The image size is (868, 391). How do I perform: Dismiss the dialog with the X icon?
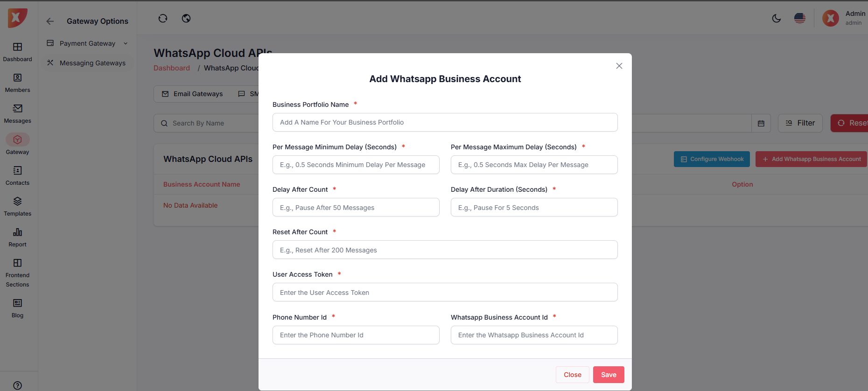(619, 66)
